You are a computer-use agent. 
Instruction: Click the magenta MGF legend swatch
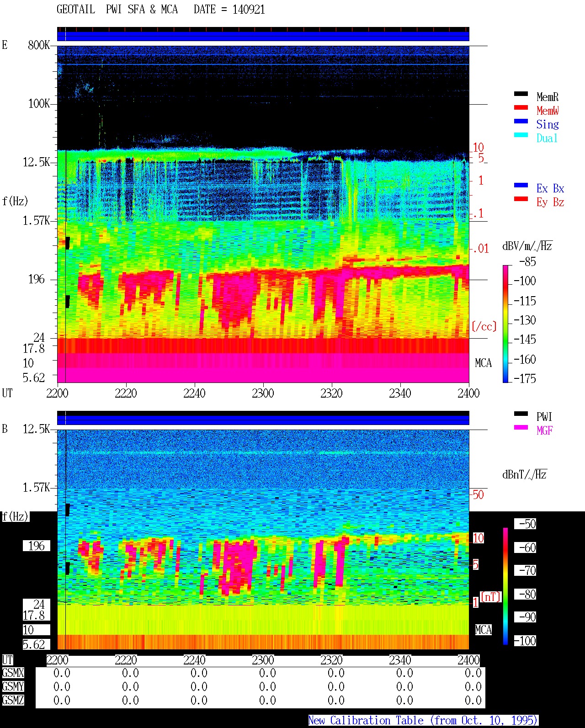tap(521, 427)
